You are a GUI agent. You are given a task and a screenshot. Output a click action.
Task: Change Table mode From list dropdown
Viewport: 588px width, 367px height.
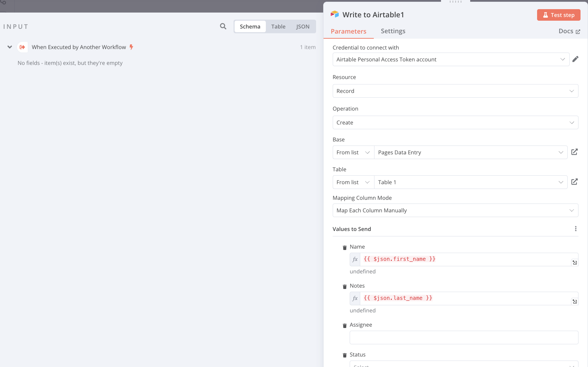353,182
